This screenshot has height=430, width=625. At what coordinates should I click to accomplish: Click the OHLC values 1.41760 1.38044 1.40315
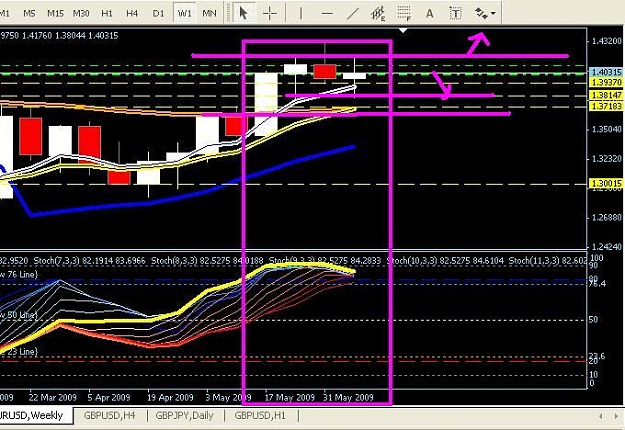(x=70, y=36)
